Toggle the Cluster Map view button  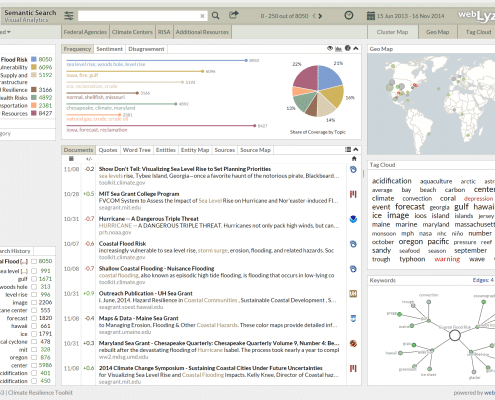[392, 32]
